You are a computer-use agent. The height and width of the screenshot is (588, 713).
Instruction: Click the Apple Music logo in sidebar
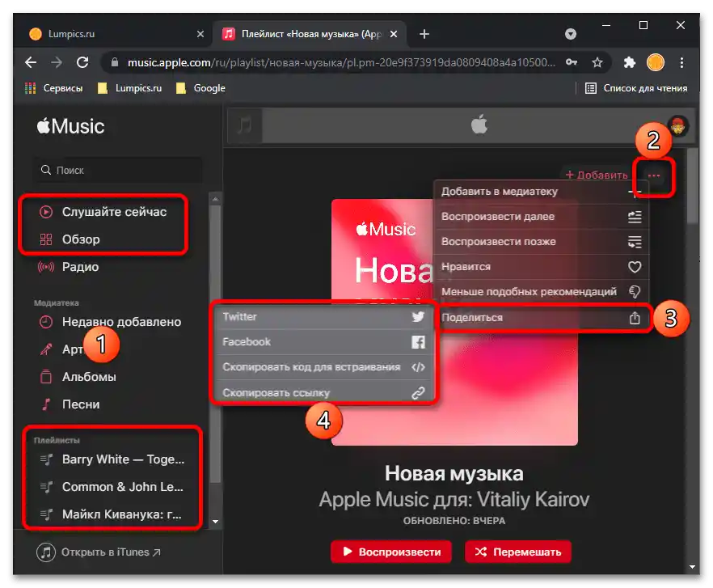[70, 126]
